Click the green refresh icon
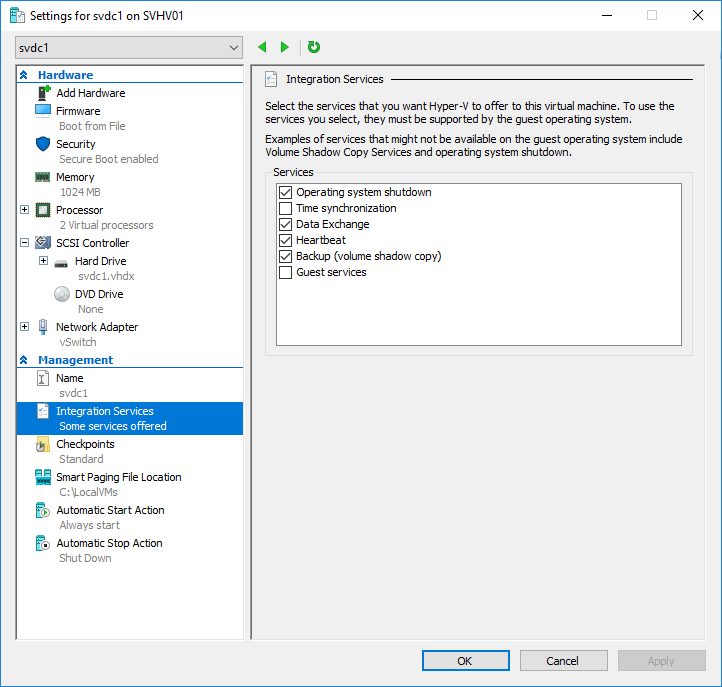722x687 pixels. pyautogui.click(x=314, y=47)
